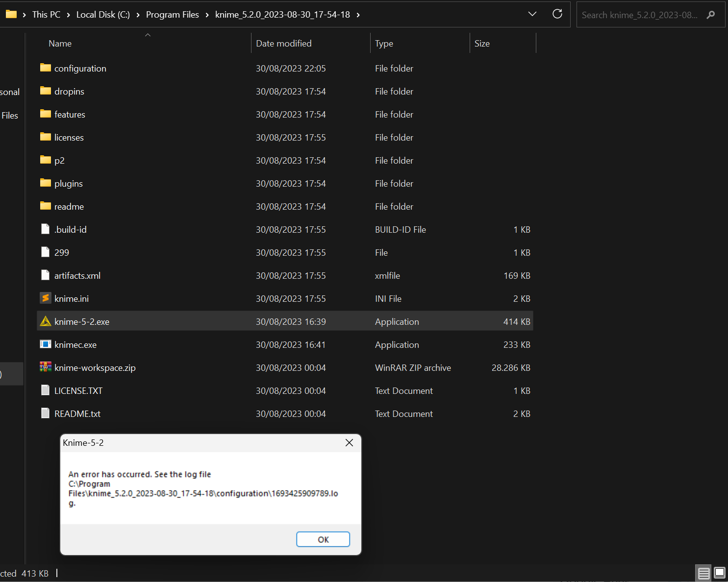Select the README.txt file name

point(77,414)
